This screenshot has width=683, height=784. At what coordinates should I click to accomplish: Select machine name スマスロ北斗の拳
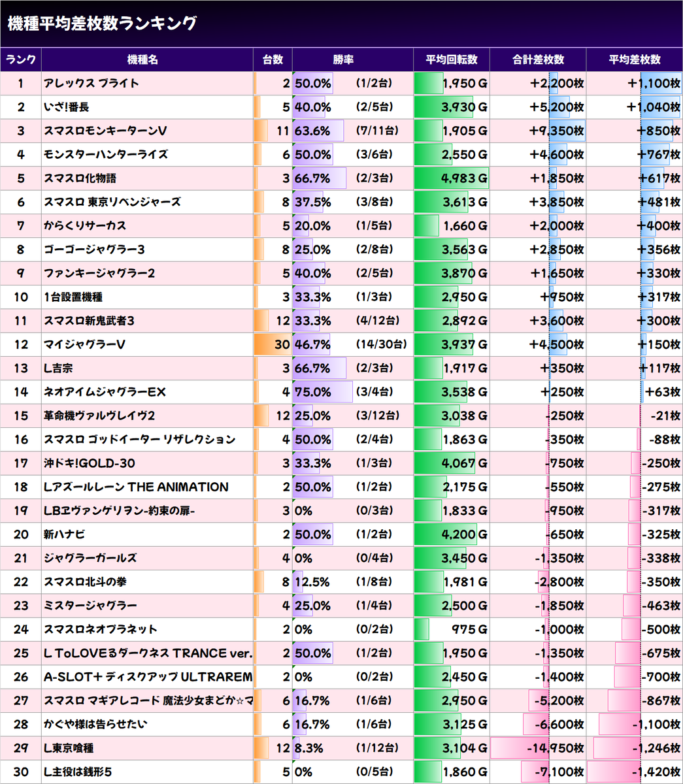[x=85, y=582]
